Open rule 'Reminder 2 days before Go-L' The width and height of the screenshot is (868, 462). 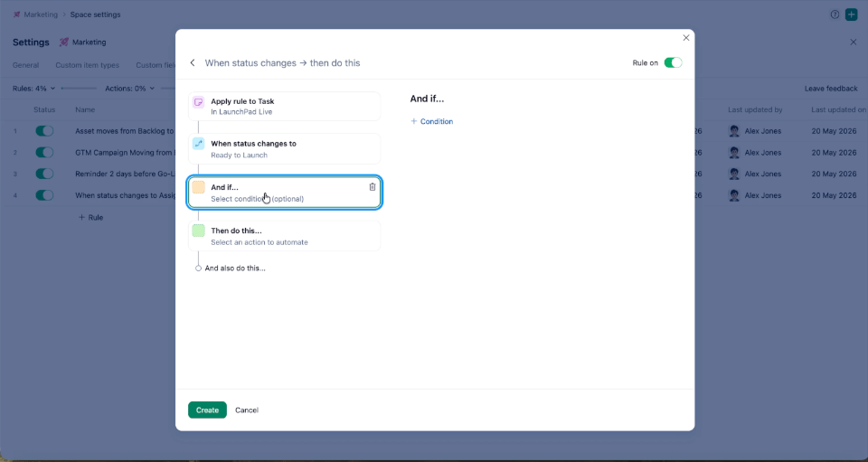coord(125,174)
